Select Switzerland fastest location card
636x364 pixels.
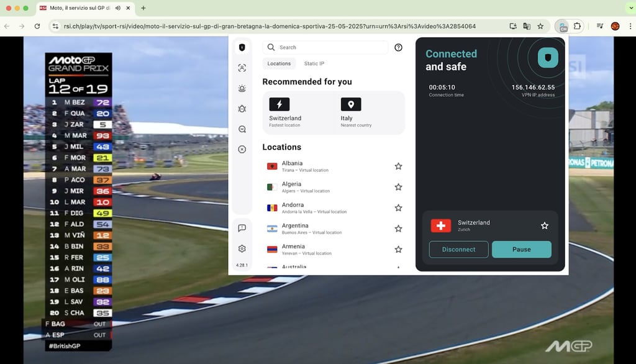[x=298, y=113]
